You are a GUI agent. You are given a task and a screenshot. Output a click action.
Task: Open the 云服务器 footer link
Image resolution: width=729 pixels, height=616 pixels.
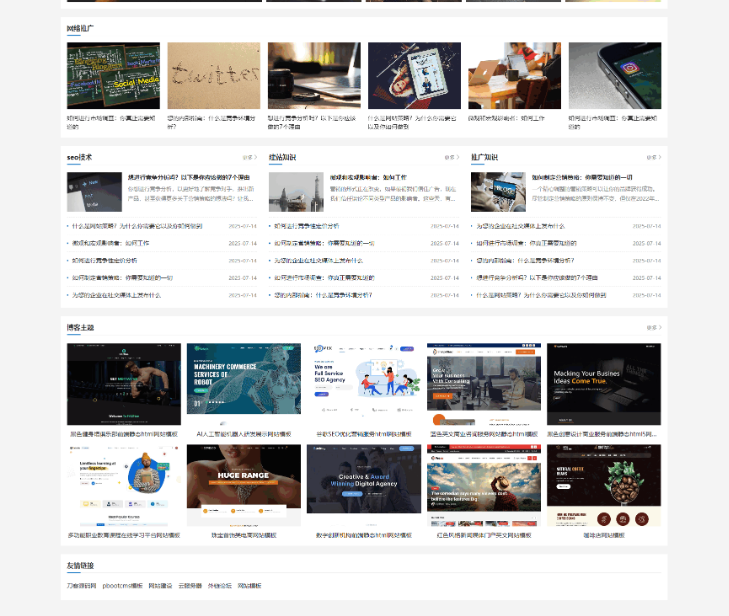point(189,585)
